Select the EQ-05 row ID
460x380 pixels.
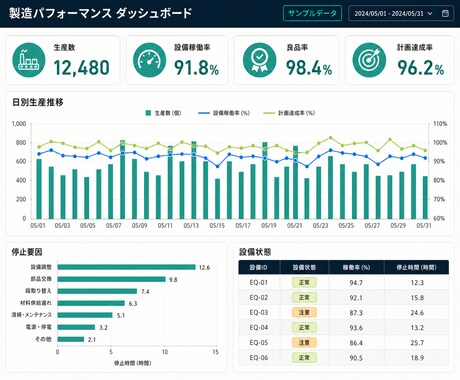point(259,343)
